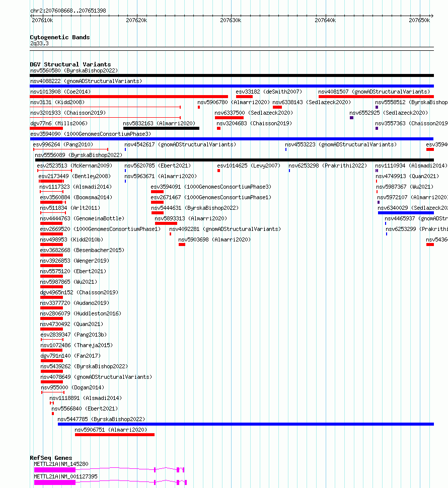
Task: Select esv3594091 (1000GenomesConsortiumPhase3) label
Action: (x=211, y=187)
